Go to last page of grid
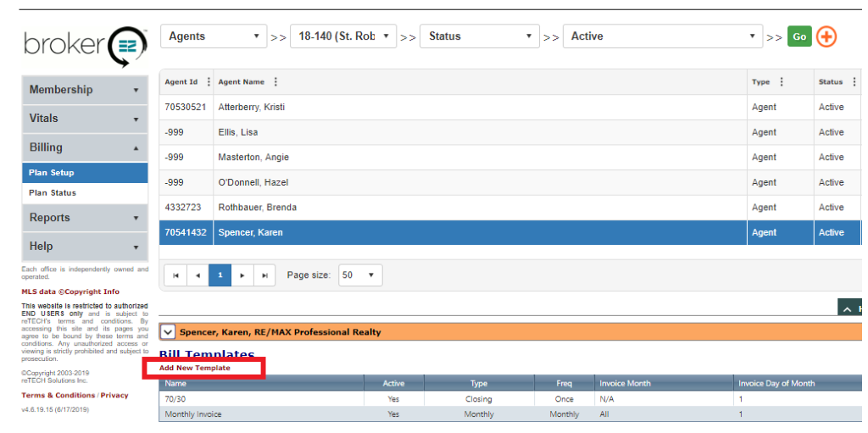Image resolution: width=868 pixels, height=433 pixels. coord(264,275)
